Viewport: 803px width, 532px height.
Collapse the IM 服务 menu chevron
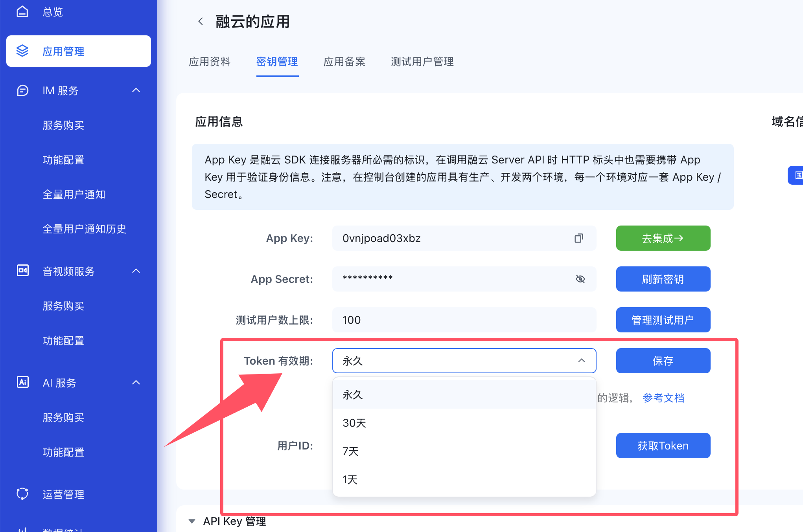pyautogui.click(x=136, y=90)
